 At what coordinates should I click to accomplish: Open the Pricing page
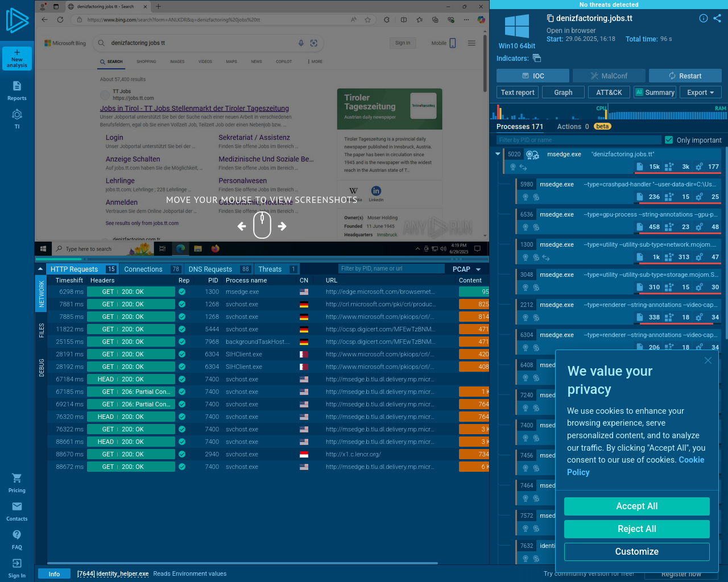tap(17, 483)
